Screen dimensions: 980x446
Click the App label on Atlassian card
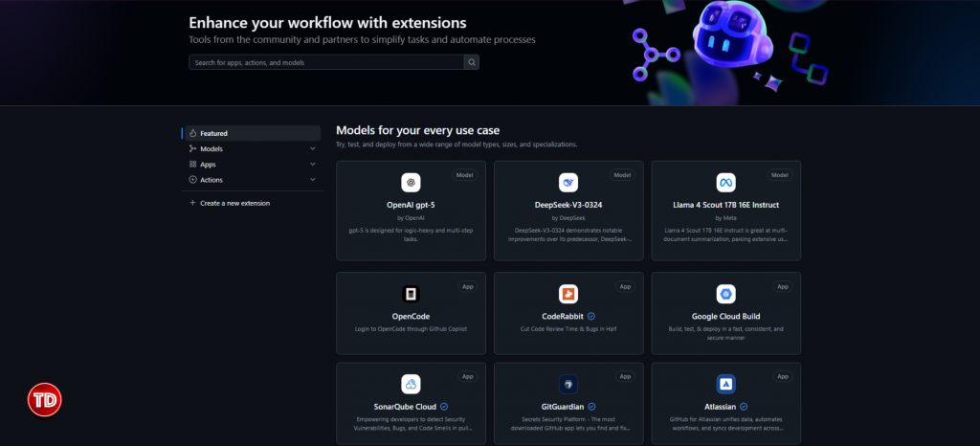point(783,376)
